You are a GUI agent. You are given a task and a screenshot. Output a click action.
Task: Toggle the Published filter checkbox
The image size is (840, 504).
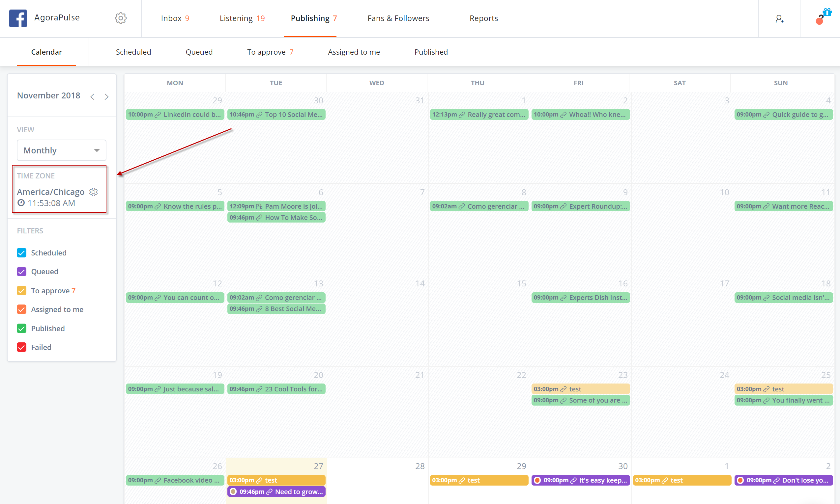click(x=21, y=329)
